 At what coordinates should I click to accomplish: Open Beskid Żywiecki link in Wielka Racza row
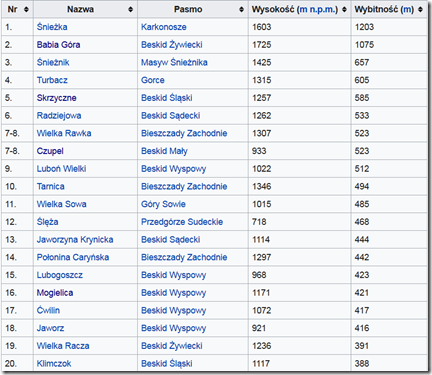(172, 346)
